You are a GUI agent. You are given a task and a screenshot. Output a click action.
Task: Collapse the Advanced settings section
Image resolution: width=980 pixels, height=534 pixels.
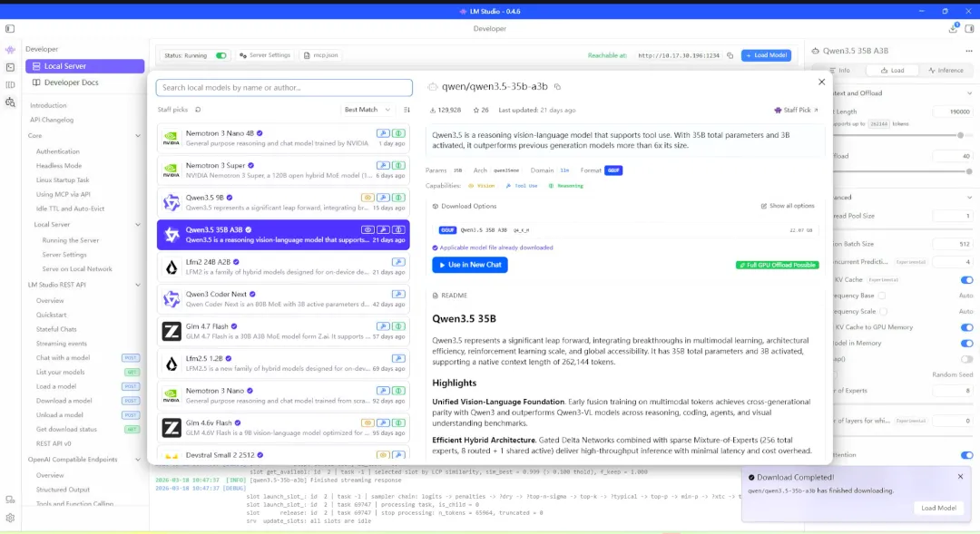tap(969, 198)
